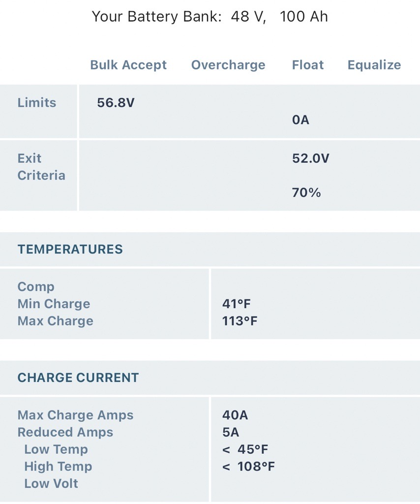This screenshot has width=420, height=504.
Task: Click the Exit Criteria row label
Action: pyautogui.click(x=41, y=167)
